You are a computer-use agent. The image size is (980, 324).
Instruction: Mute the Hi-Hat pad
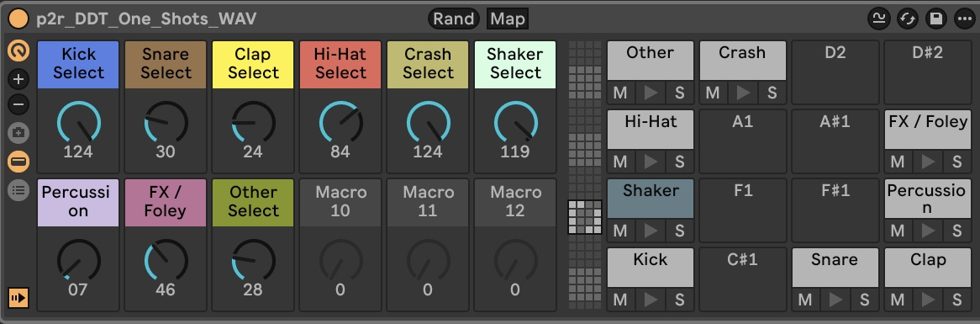coord(620,162)
